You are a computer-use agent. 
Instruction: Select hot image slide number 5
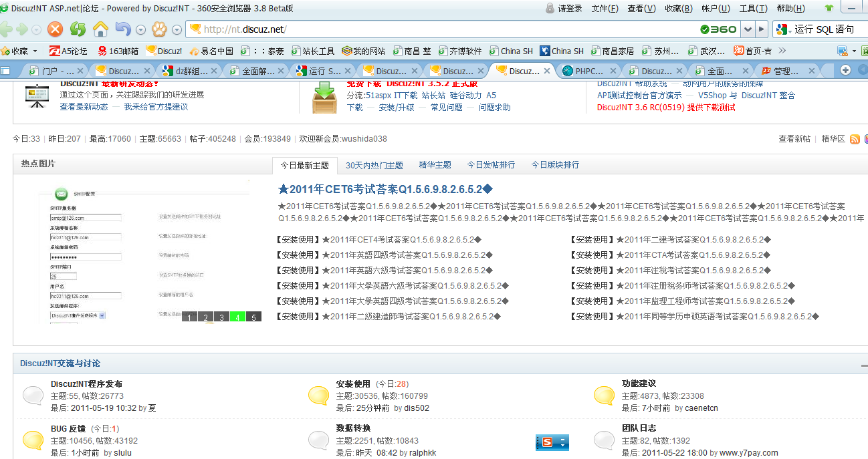point(253,317)
